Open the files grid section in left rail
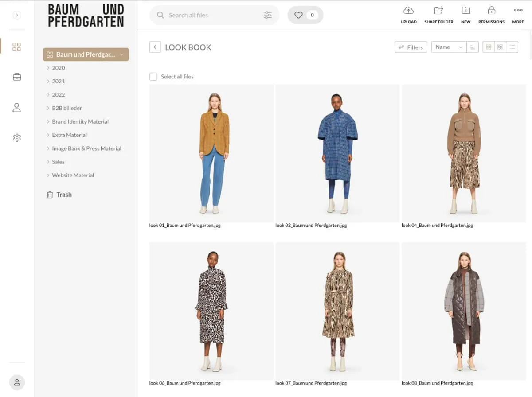532x397 pixels. (16, 47)
